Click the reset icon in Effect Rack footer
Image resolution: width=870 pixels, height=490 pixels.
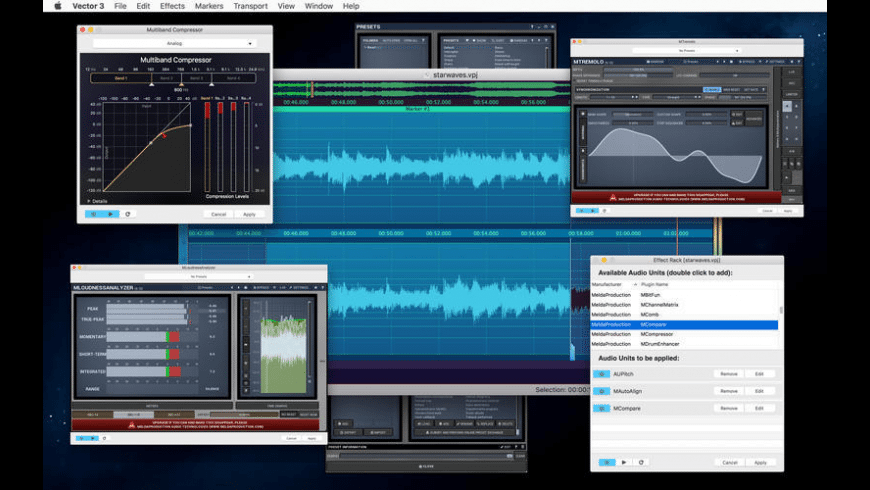click(641, 462)
